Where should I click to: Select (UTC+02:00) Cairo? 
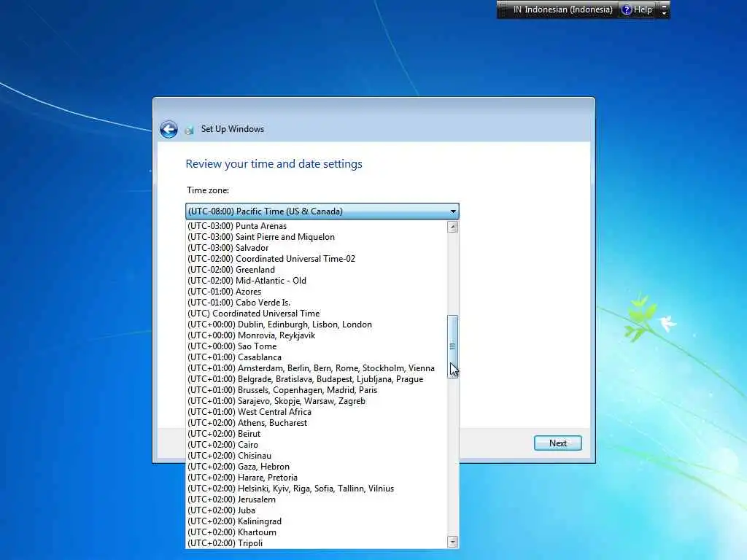click(x=317, y=445)
